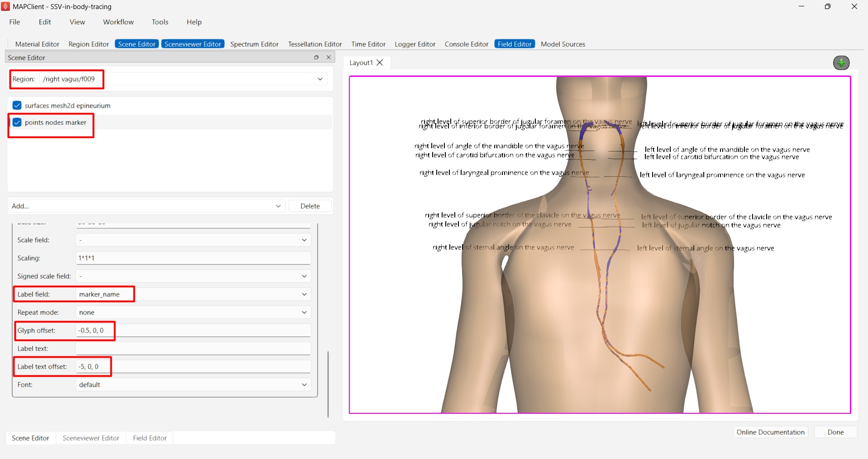This screenshot has width=868, height=459.
Task: Click 'left level of angle of the mandible' label
Action: (x=727, y=149)
